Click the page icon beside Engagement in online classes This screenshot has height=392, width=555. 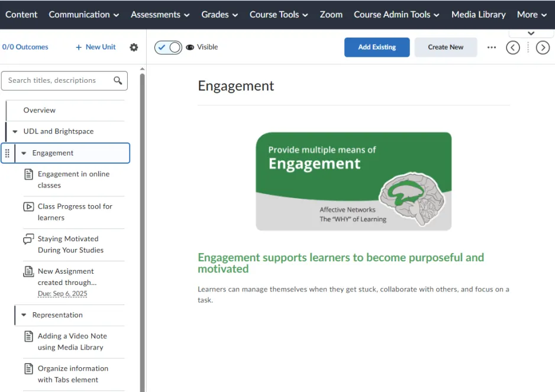(x=29, y=173)
